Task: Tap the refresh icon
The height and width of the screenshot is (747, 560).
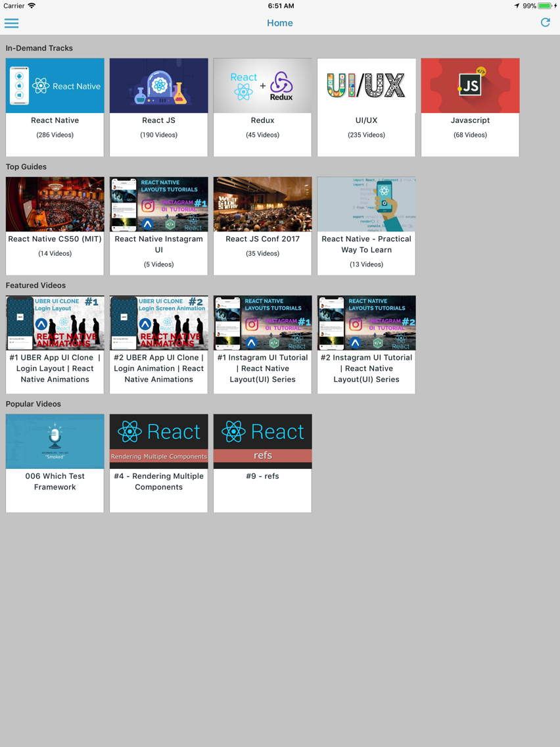Action: point(546,22)
